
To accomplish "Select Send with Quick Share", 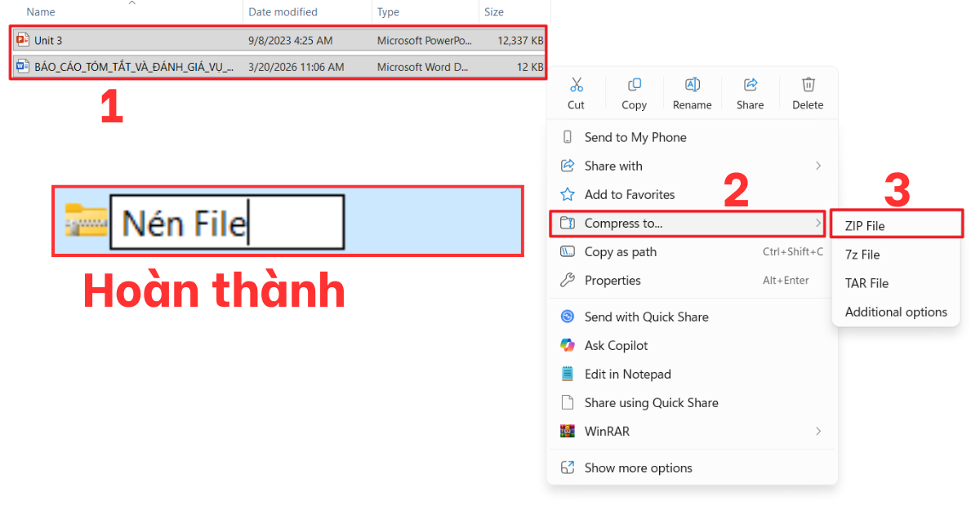I will click(692, 317).
